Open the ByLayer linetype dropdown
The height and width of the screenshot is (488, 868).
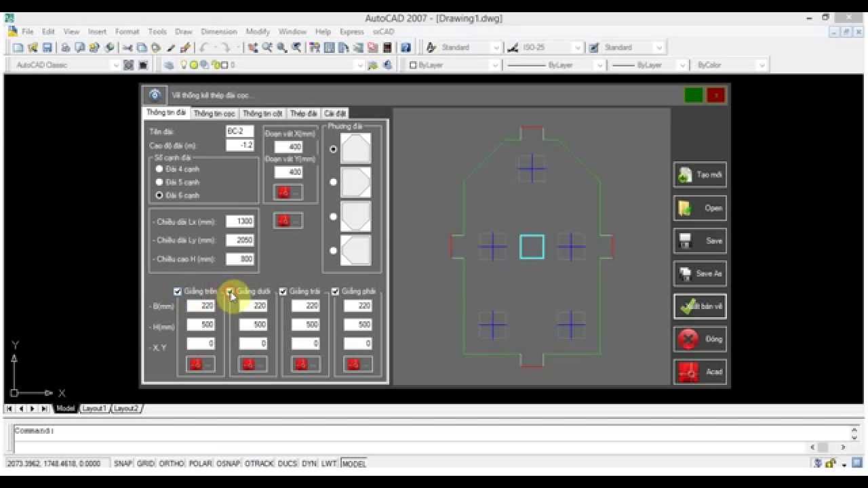[x=599, y=65]
